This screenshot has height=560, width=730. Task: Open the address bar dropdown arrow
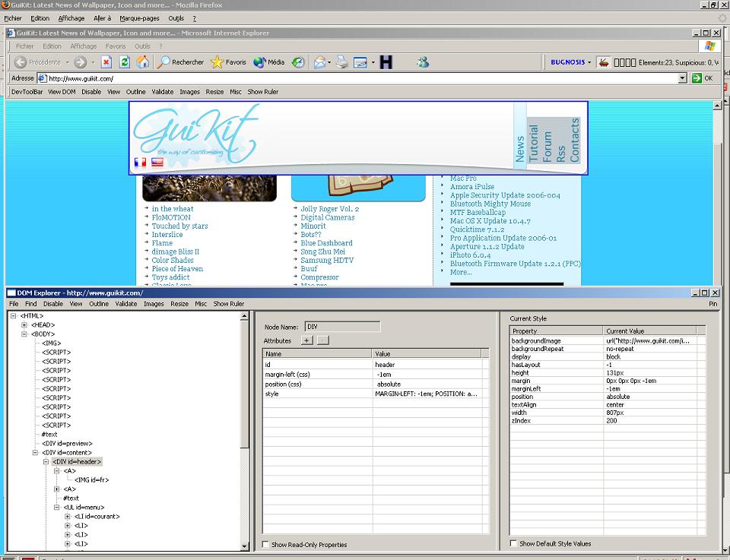[x=682, y=78]
